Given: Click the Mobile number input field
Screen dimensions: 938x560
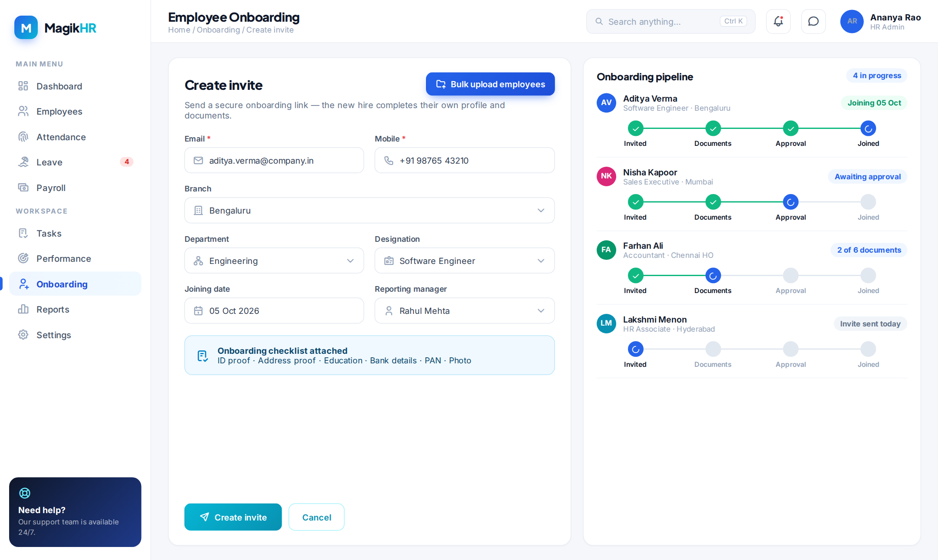Looking at the screenshot, I should point(465,161).
